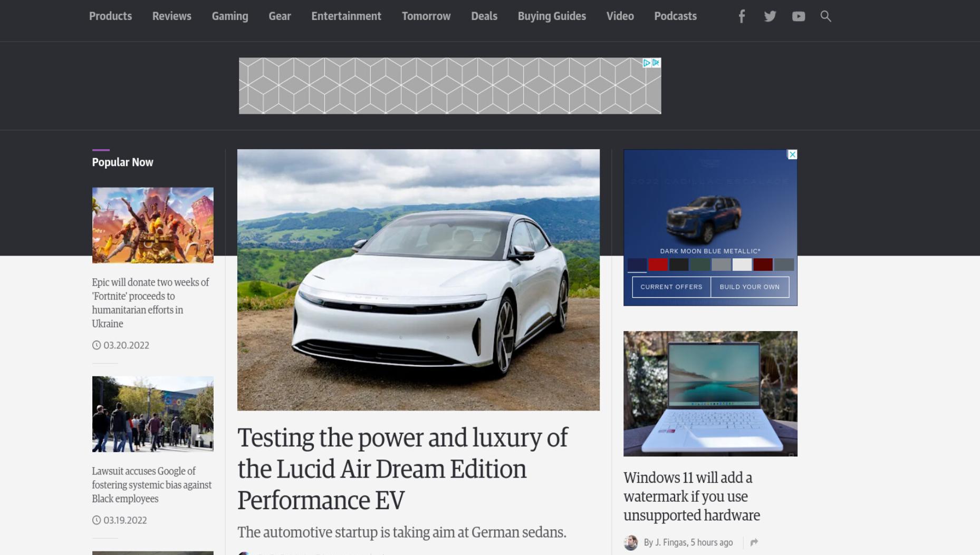Select the bright red color swatch
Screen dimensions: 980x555
[x=658, y=265]
